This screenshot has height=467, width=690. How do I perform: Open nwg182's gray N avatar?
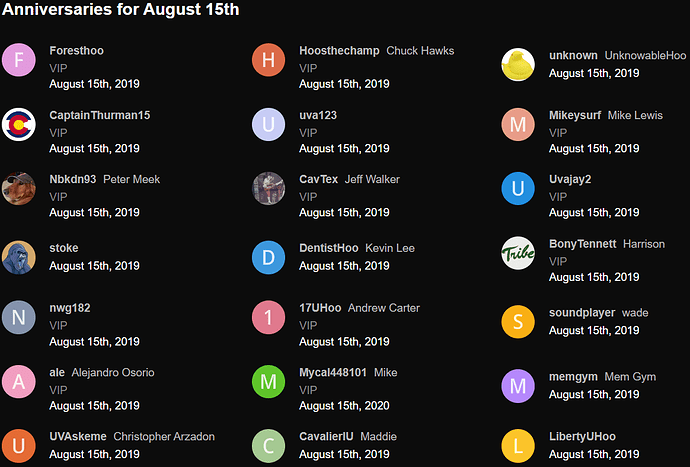pos(19,317)
